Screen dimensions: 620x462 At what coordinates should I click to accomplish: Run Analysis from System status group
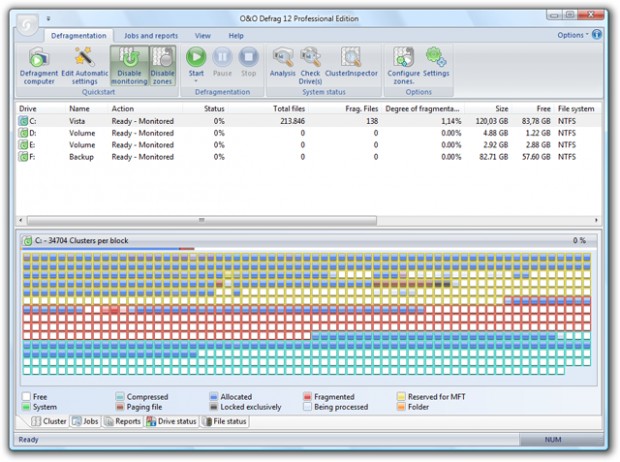[282, 62]
